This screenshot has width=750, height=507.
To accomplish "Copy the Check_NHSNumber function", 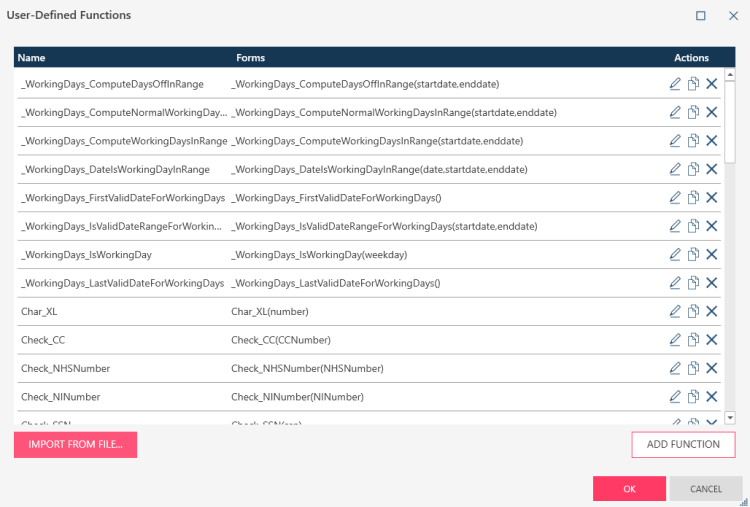I will pos(693,368).
